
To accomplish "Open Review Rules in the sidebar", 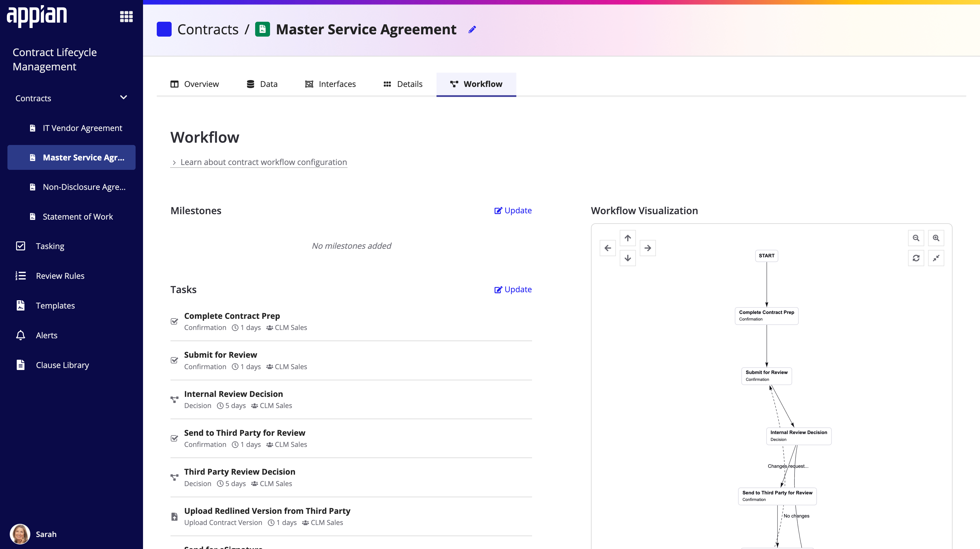I will coord(72,276).
